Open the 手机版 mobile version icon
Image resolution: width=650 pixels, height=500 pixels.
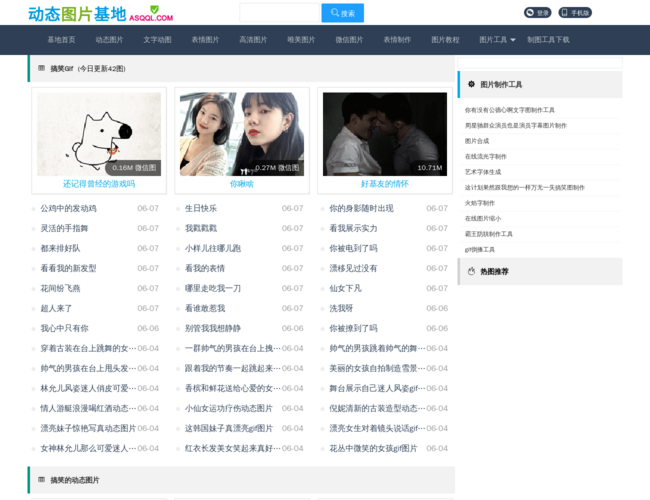click(x=575, y=13)
